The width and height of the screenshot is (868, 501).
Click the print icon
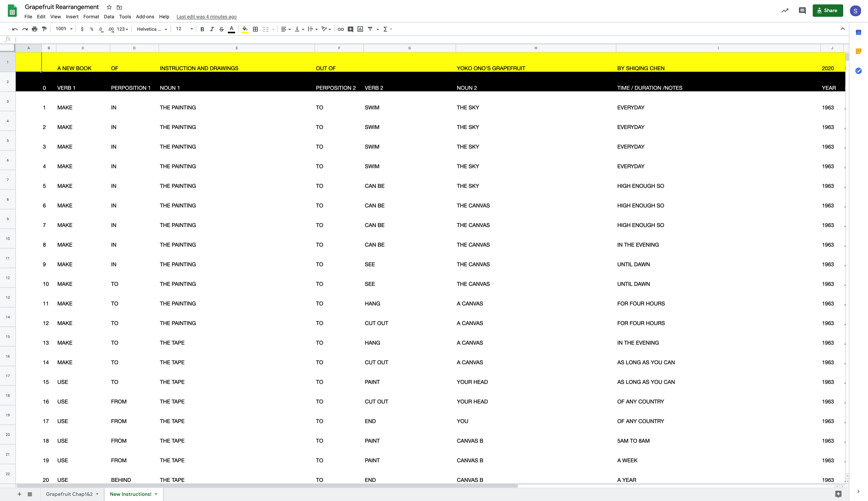(x=34, y=29)
